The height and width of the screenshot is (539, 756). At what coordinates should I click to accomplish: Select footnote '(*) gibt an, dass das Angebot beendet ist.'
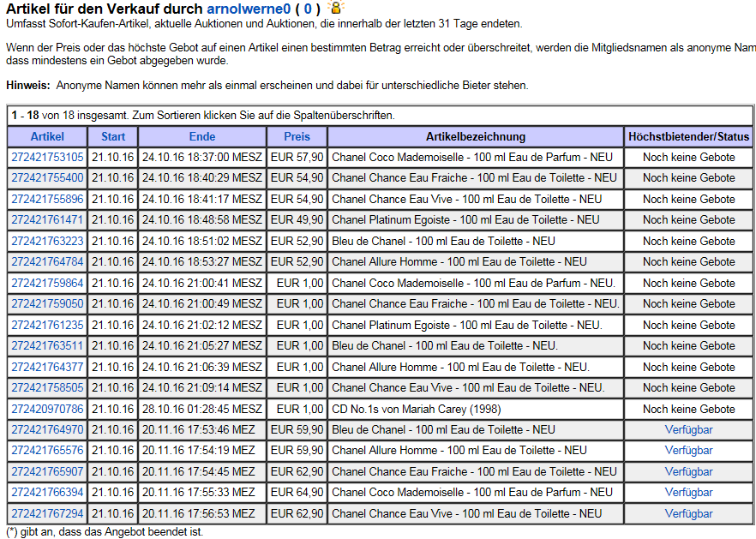[x=105, y=532]
